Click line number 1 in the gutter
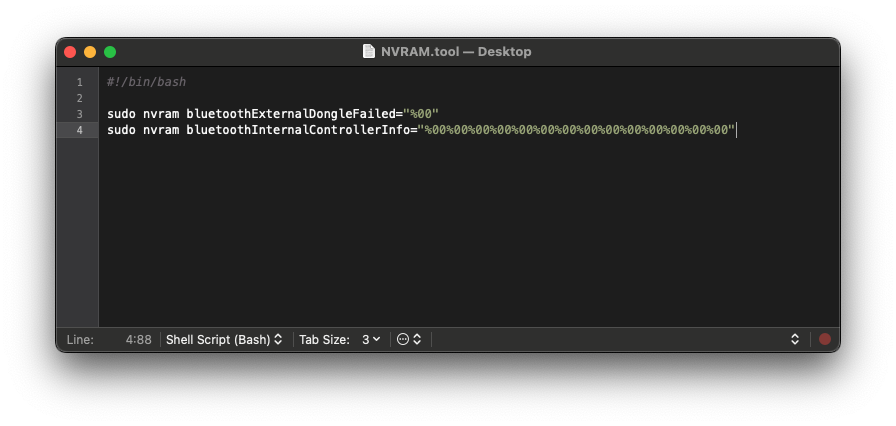This screenshot has width=896, height=426. (x=79, y=82)
